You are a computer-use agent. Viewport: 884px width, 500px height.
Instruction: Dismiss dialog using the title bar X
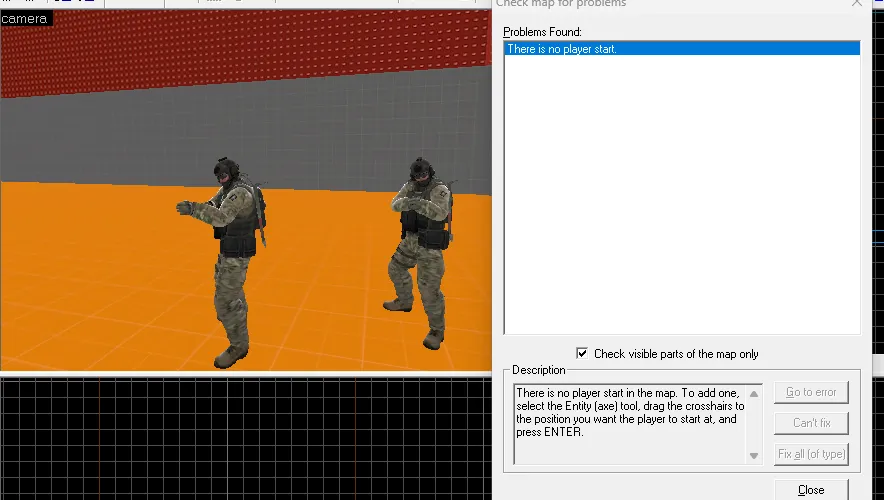click(x=857, y=3)
